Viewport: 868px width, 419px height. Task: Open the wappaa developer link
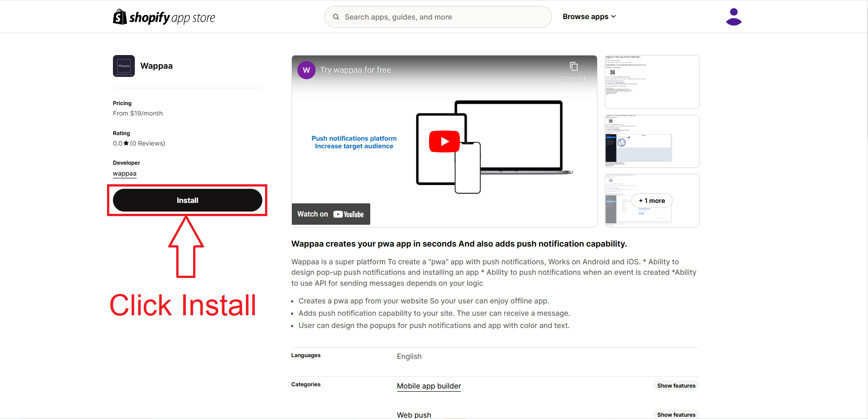pos(125,173)
